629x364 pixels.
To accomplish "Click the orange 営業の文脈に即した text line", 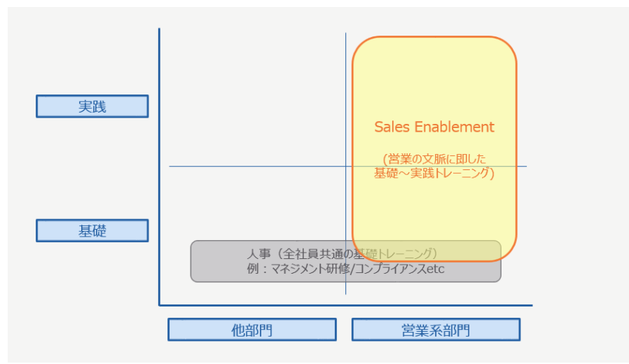I will [x=434, y=159].
